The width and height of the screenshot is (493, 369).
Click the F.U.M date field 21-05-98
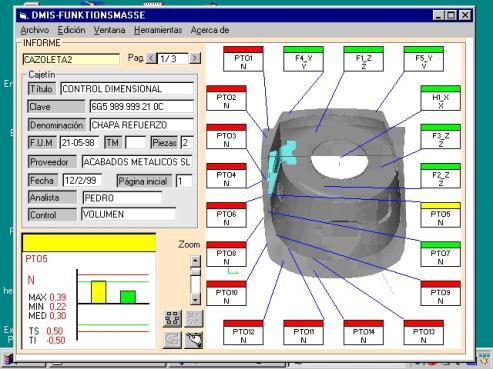pyautogui.click(x=79, y=143)
